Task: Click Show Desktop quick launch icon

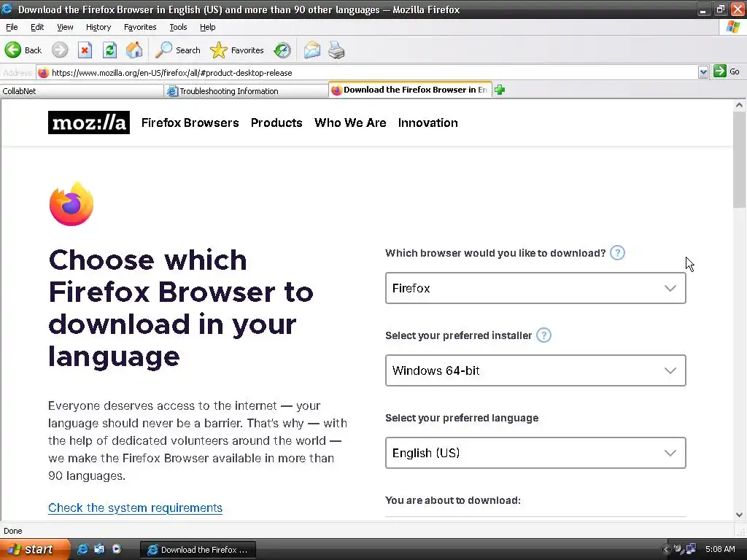Action: pyautogui.click(x=99, y=549)
